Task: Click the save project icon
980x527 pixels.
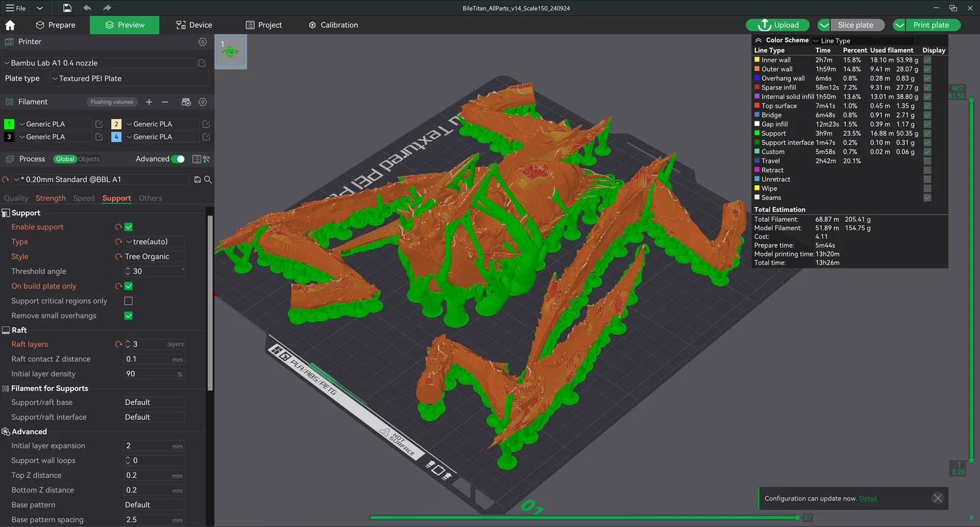Action: click(x=67, y=8)
